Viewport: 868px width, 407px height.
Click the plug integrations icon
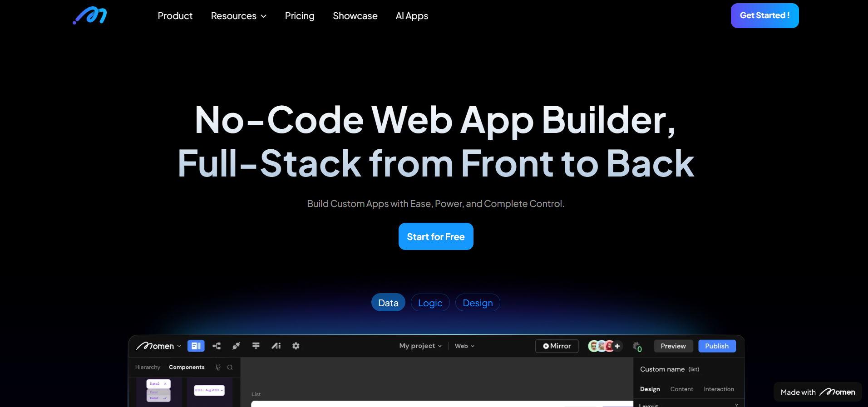pos(236,346)
